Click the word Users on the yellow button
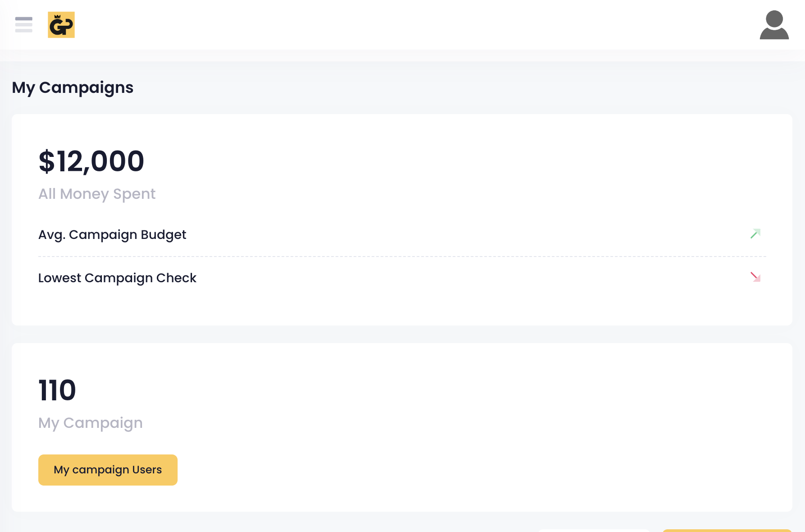This screenshot has height=532, width=805. coord(147,470)
